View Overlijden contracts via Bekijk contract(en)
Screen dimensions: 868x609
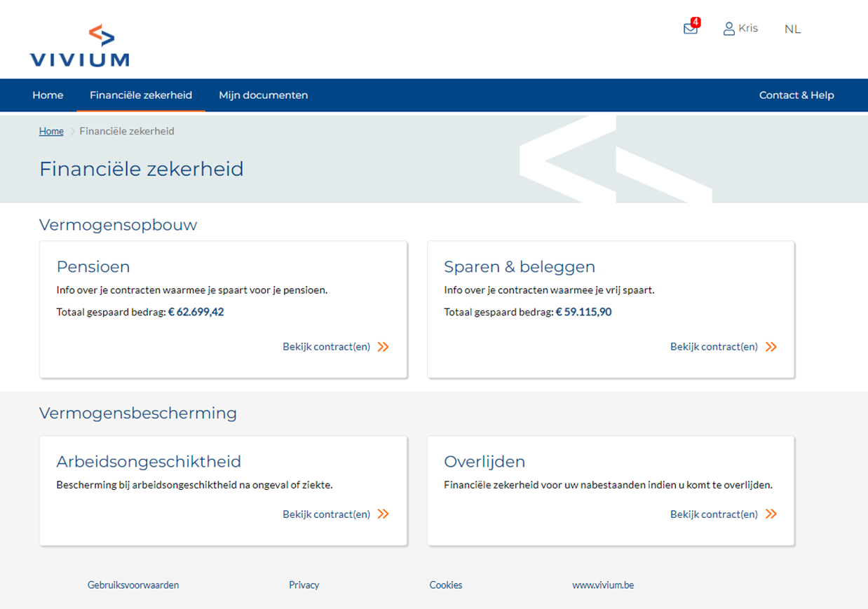tap(714, 514)
